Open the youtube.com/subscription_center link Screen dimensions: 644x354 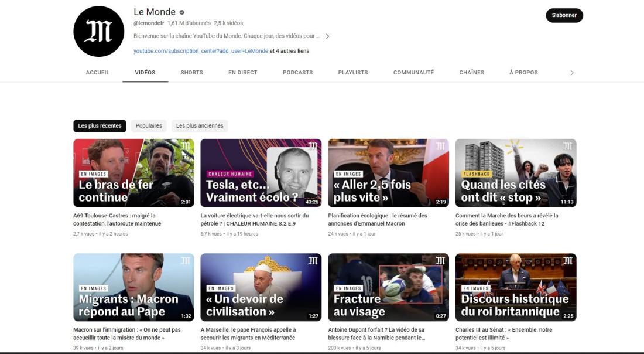tap(201, 51)
